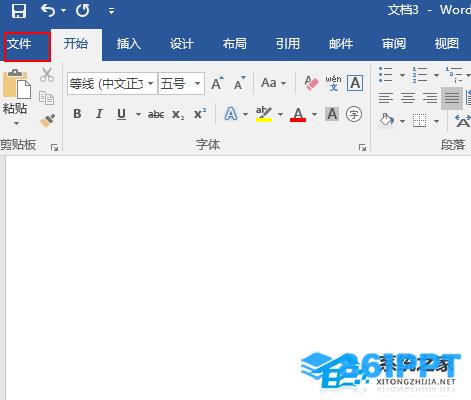Click the Character Border boxed A icon

click(x=355, y=83)
